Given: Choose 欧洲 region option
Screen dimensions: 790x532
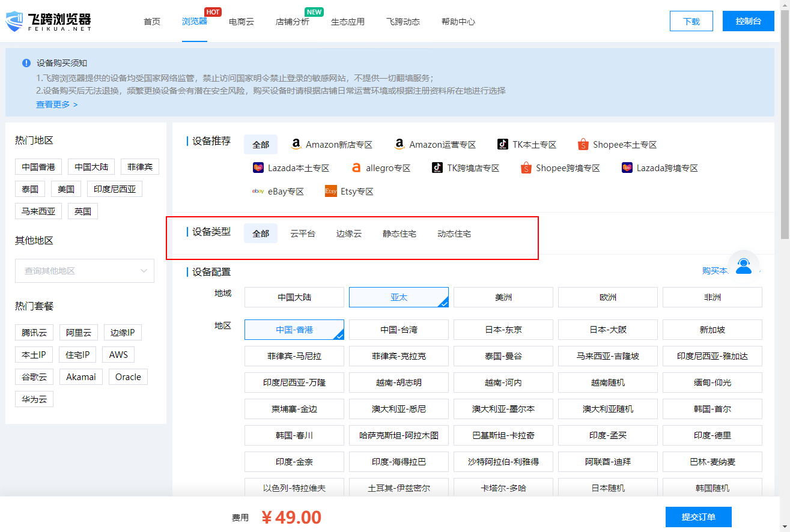Looking at the screenshot, I should click(x=608, y=297).
